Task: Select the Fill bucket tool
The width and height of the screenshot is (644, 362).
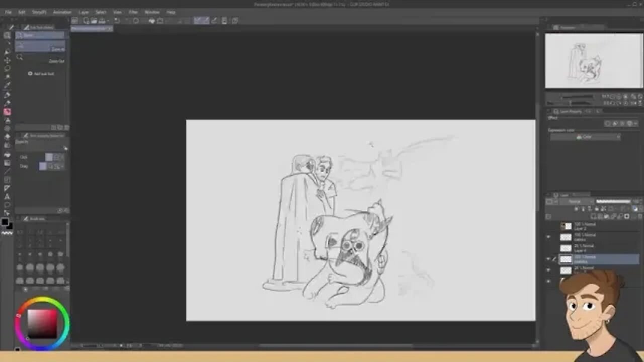Action: [7, 154]
